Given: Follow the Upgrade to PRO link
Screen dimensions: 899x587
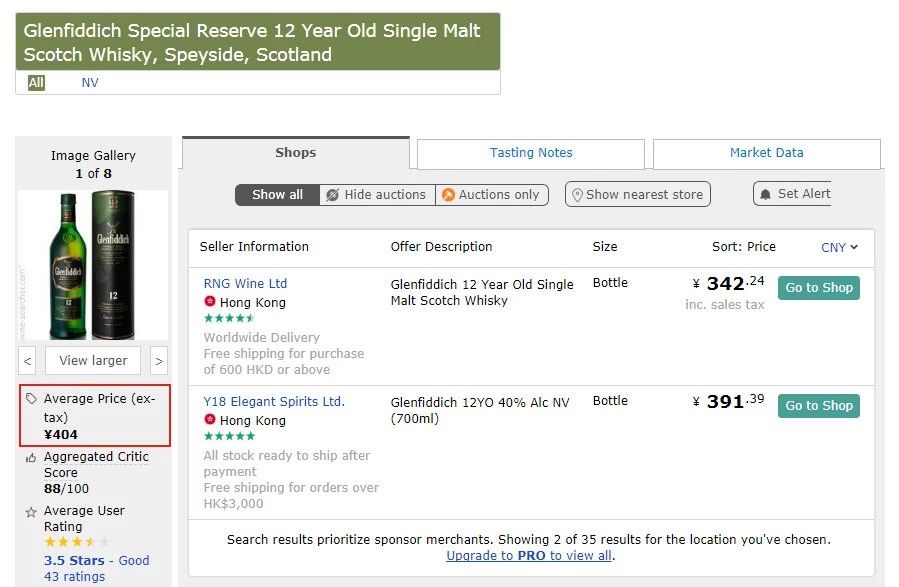Looking at the screenshot, I should point(528,555).
